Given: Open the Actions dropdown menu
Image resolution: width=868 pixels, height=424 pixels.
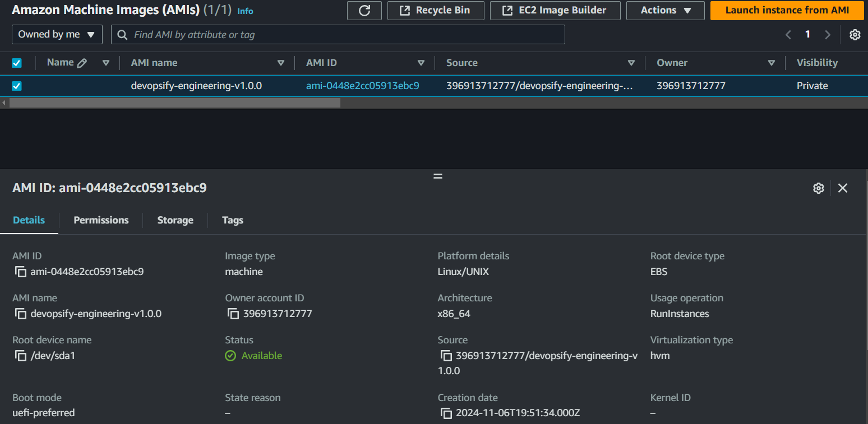Looking at the screenshot, I should 666,11.
